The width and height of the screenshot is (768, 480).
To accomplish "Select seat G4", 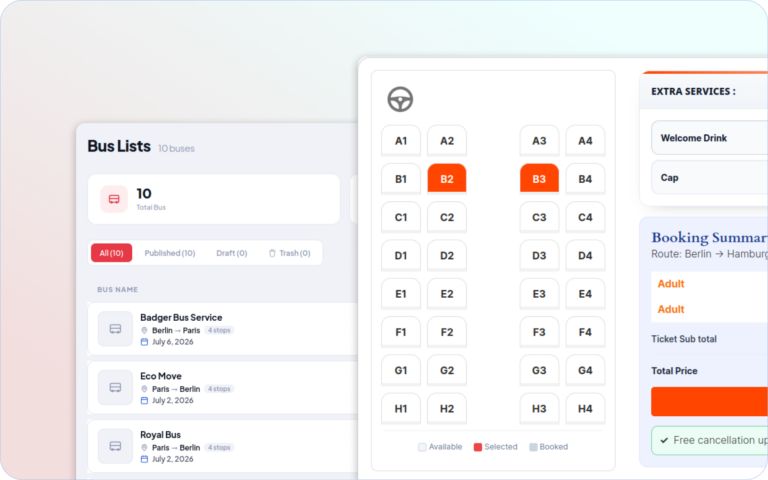I will point(585,370).
